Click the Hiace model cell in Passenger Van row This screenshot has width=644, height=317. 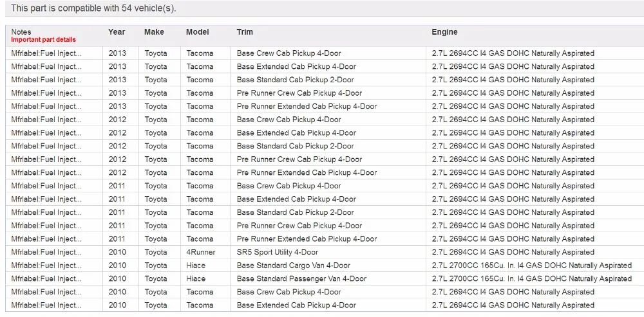coord(196,279)
